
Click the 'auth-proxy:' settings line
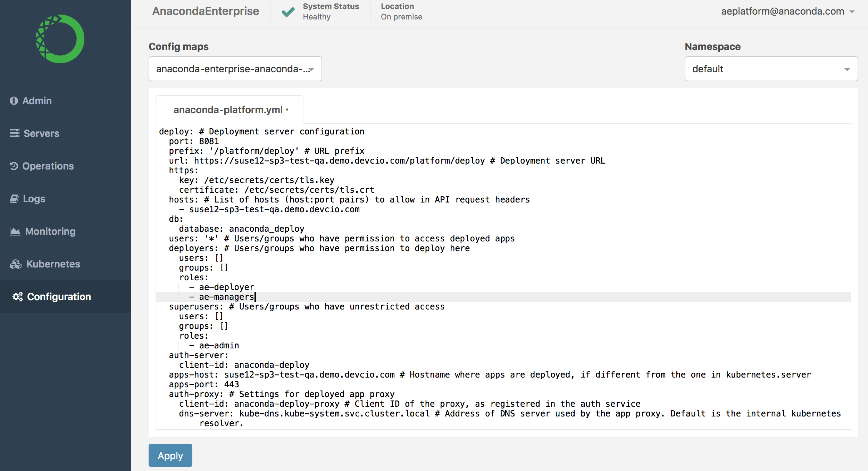point(282,394)
